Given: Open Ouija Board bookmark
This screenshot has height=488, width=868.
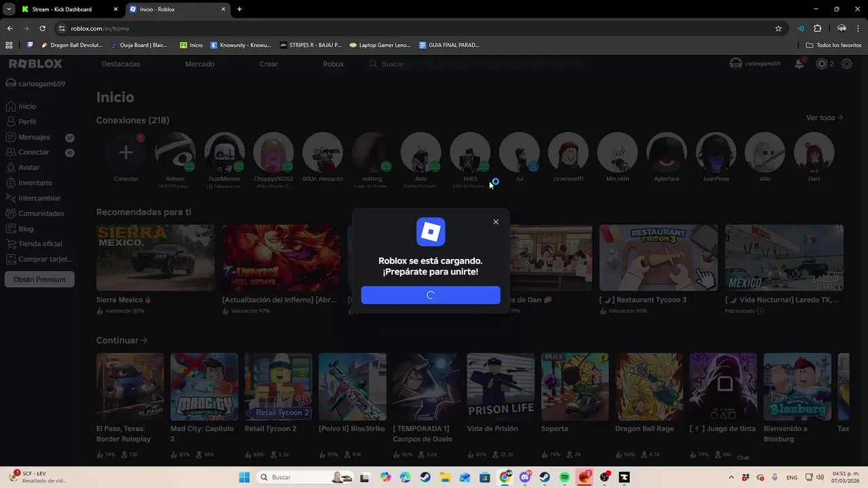Looking at the screenshot, I should (139, 45).
